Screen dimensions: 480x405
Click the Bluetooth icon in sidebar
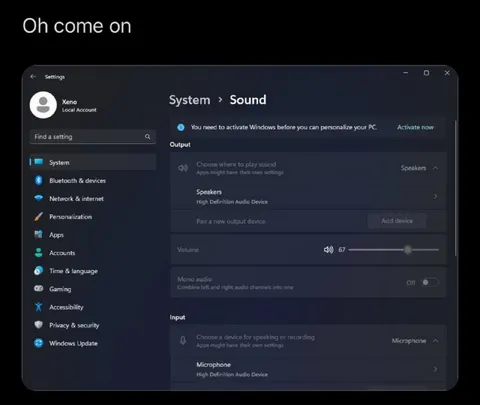[x=39, y=180]
